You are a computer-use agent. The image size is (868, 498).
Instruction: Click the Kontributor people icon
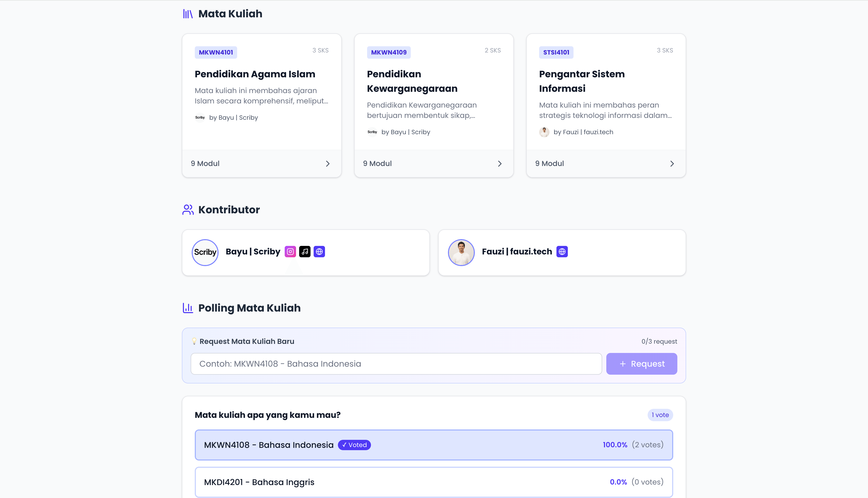(188, 210)
